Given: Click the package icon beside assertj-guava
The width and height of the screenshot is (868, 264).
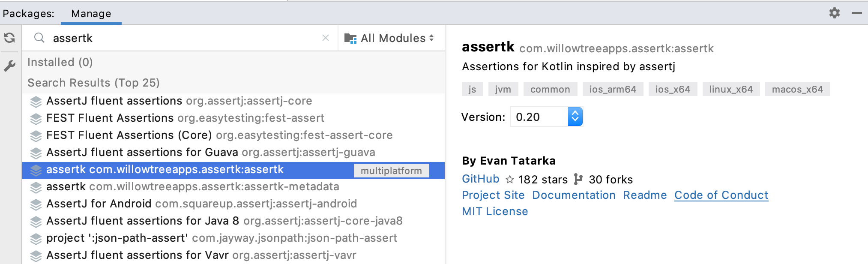Looking at the screenshot, I should tap(36, 153).
